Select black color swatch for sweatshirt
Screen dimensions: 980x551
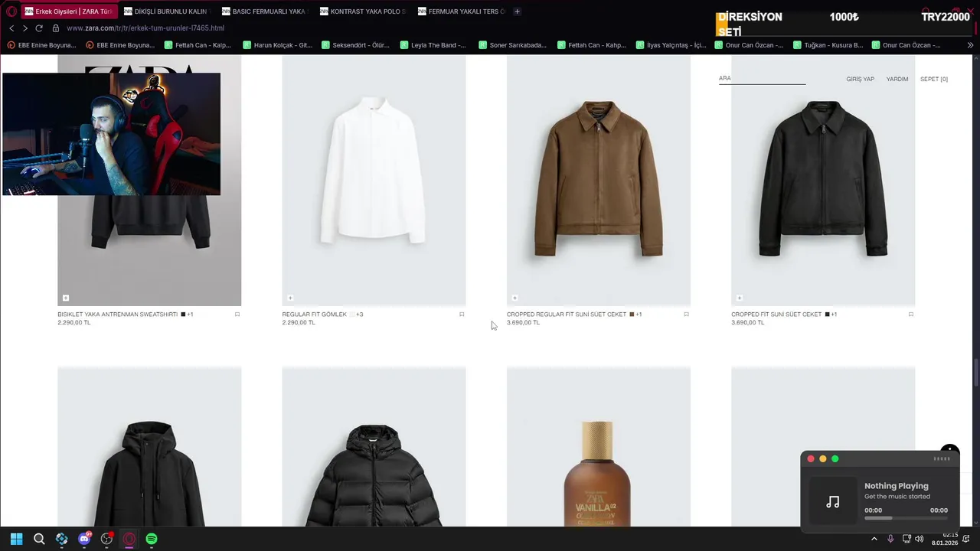(184, 315)
